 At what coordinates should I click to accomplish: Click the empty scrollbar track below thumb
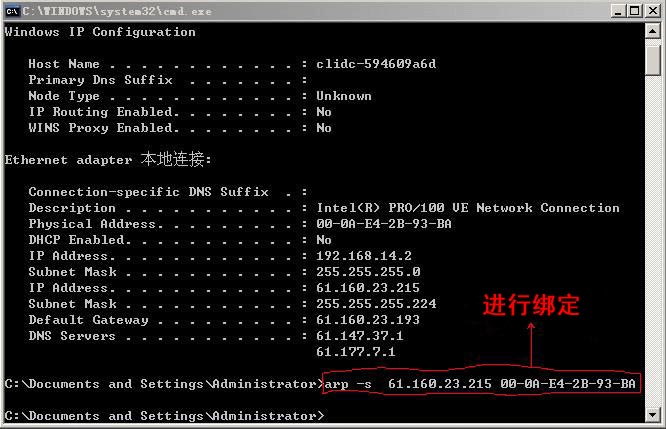653,242
